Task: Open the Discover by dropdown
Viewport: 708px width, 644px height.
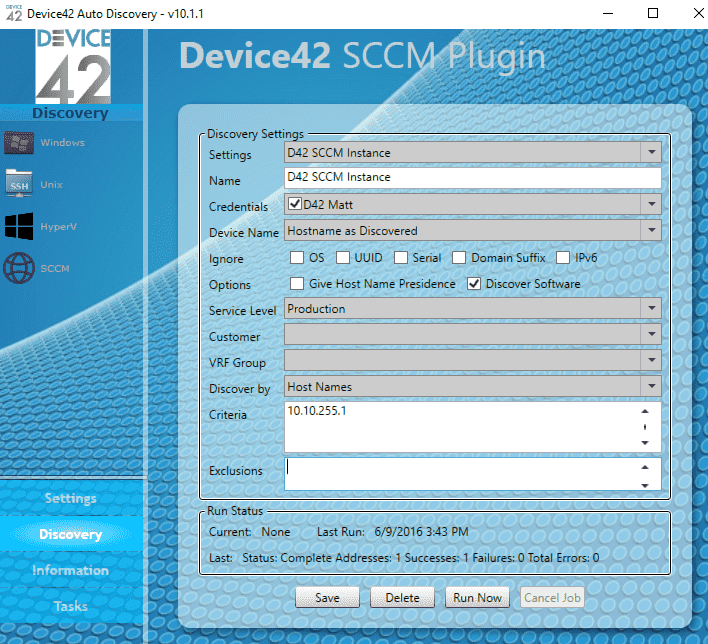Action: (x=651, y=386)
